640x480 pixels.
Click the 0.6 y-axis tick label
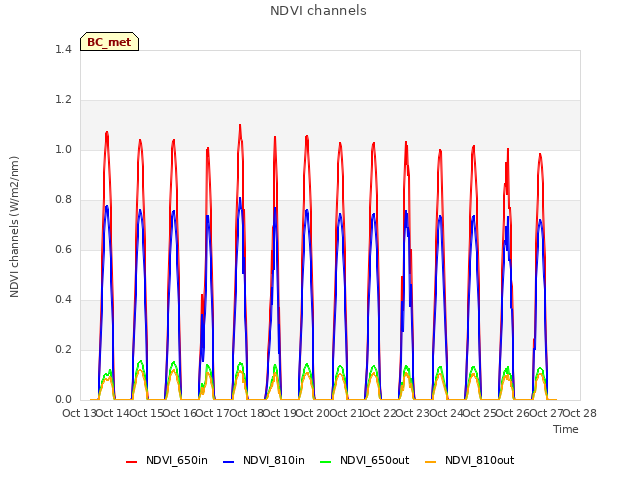pos(63,249)
